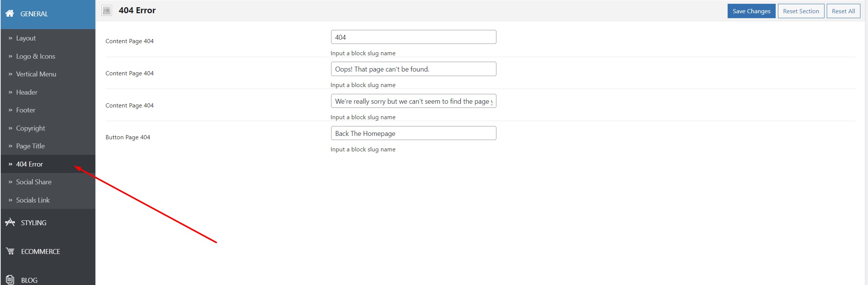This screenshot has width=868, height=285.
Task: Select Logo & Icons submenu item
Action: pyautogui.click(x=48, y=56)
